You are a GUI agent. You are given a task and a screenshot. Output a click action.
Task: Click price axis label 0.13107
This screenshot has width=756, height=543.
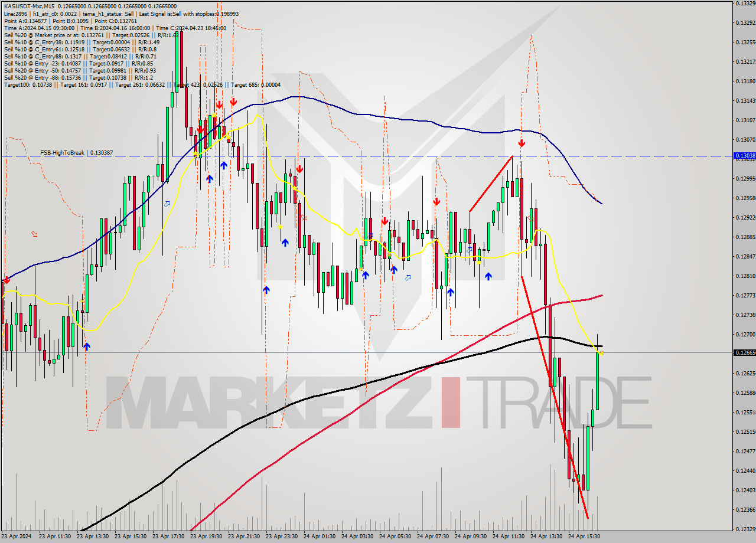pyautogui.click(x=745, y=120)
